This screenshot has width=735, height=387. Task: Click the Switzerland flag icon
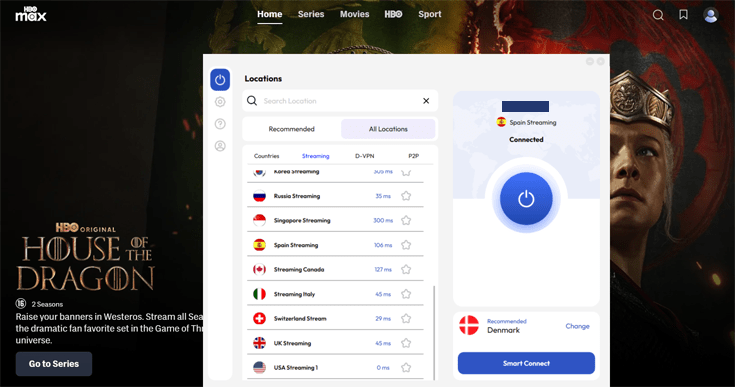point(259,319)
